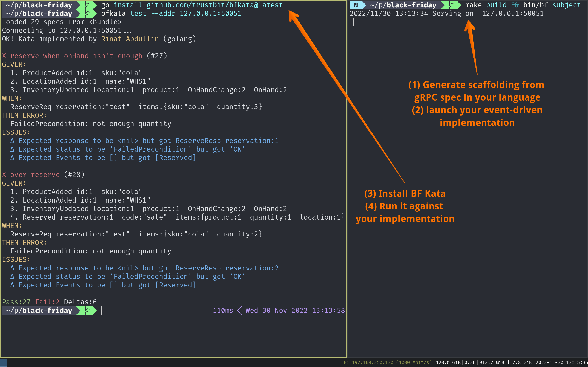
Task: Click the X mark before over-reserve test
Action: [x=4, y=175]
